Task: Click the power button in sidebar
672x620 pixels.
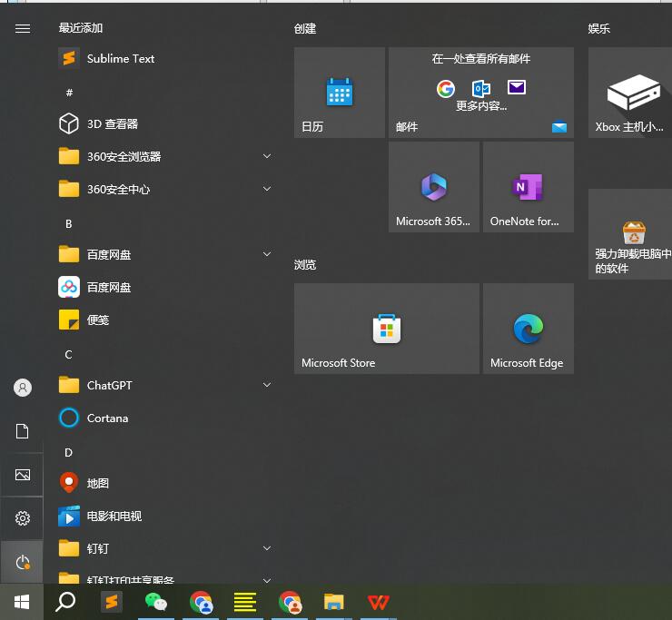Action: [x=23, y=563]
